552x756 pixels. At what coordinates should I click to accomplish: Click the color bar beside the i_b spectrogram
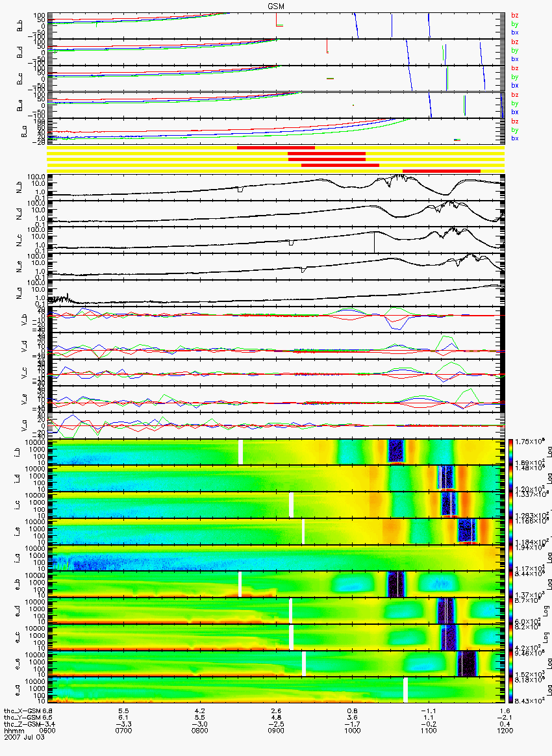(x=510, y=452)
